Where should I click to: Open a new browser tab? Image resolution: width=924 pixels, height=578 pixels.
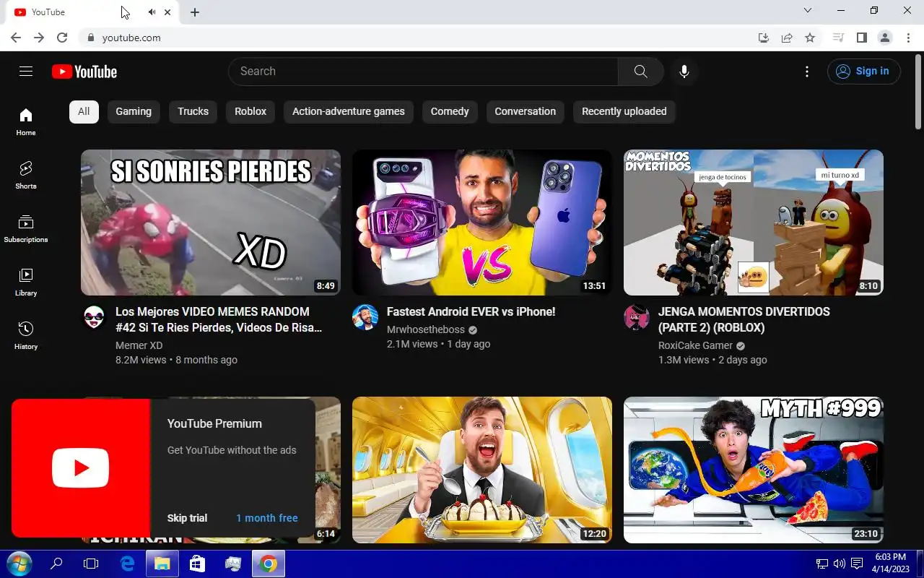click(x=195, y=12)
